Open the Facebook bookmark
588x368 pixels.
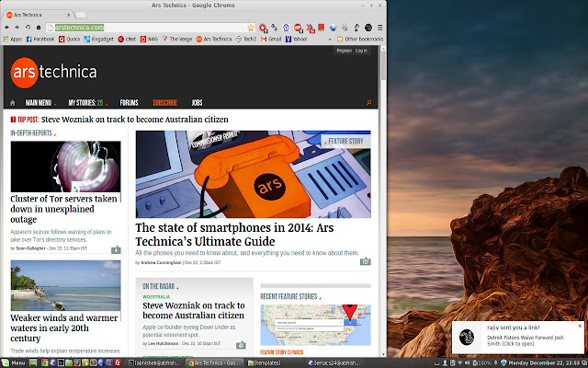[40, 39]
